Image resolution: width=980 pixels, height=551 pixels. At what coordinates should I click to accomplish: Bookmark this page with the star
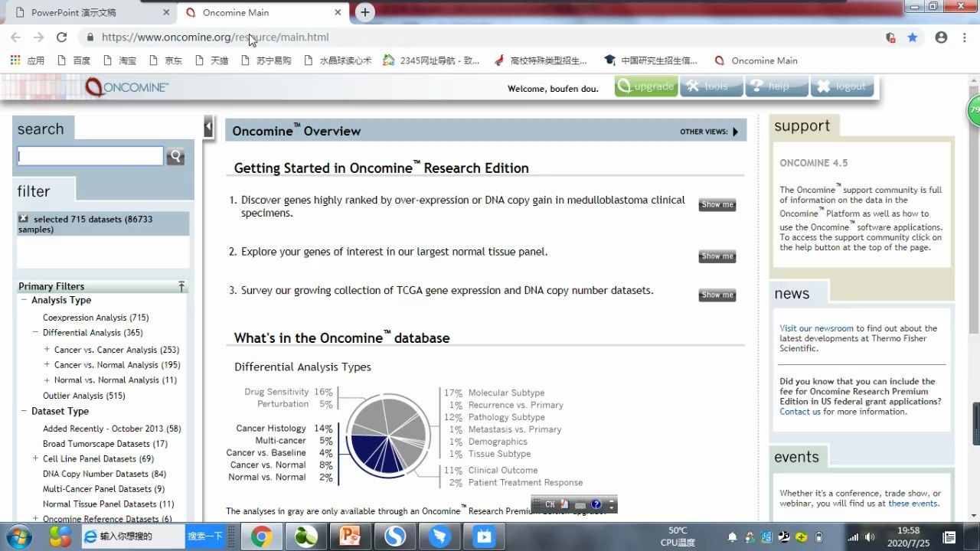tap(913, 37)
